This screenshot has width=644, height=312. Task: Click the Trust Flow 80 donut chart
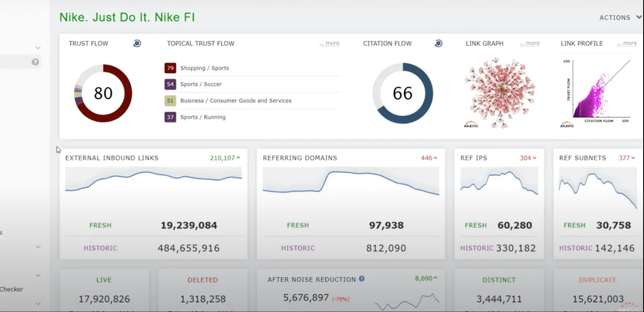click(103, 93)
